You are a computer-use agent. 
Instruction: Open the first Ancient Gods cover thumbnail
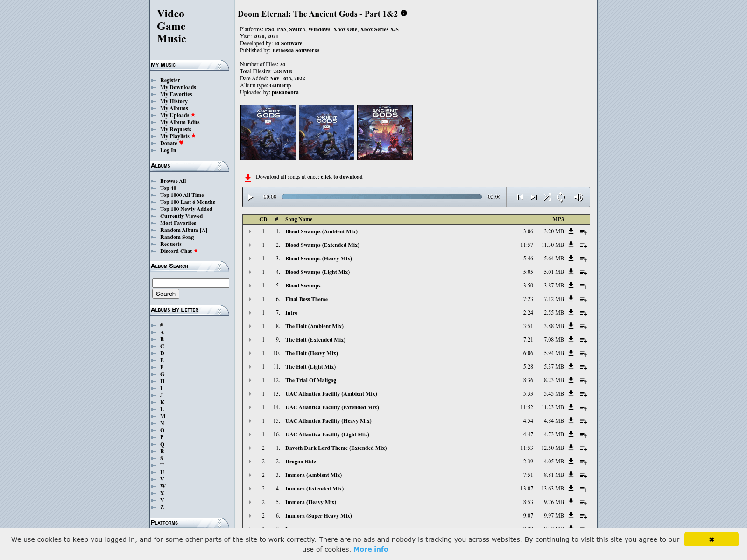(268, 133)
